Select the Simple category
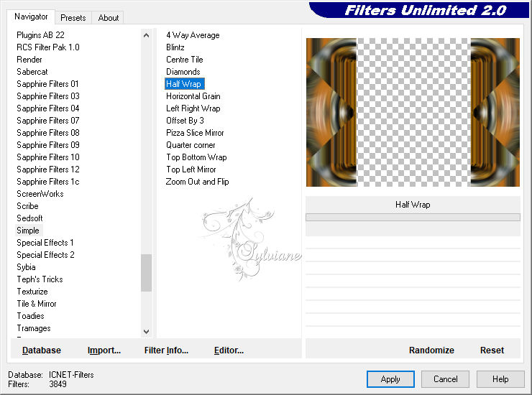Screen dimensions: 532x395 [x=28, y=231]
